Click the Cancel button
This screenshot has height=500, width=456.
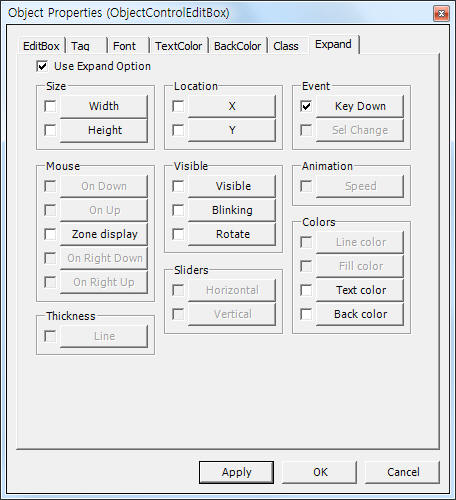[x=403, y=472]
